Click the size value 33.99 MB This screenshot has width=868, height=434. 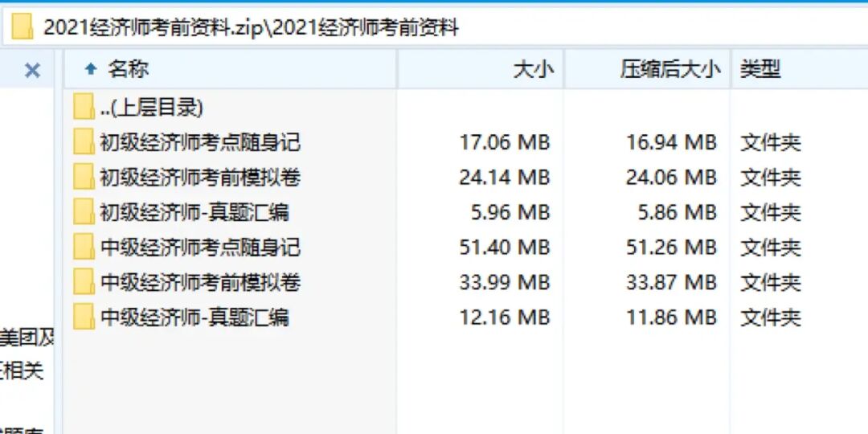[504, 283]
